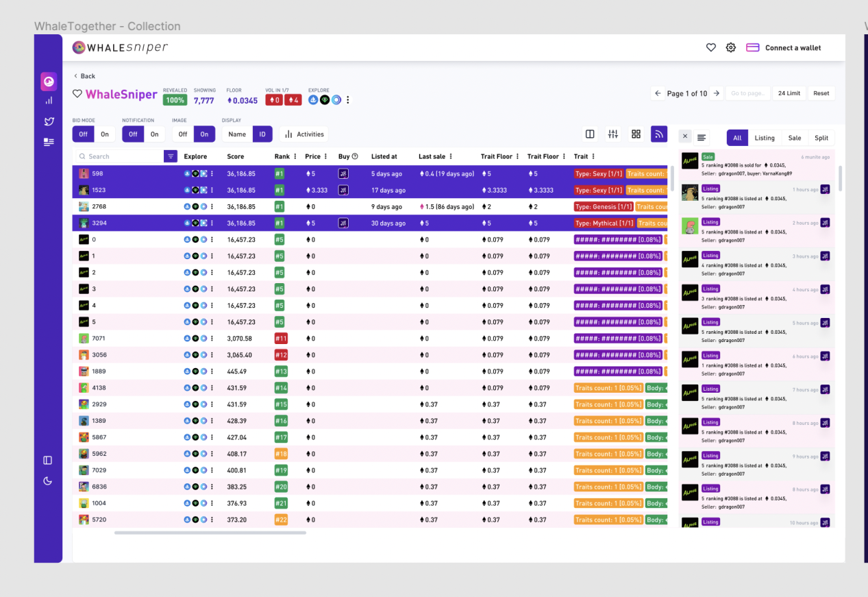The height and width of the screenshot is (597, 868).
Task: Click the table horizontal scrollbar
Action: click(210, 532)
